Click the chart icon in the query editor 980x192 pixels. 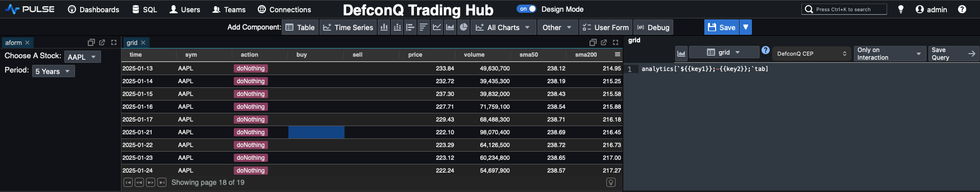681,53
